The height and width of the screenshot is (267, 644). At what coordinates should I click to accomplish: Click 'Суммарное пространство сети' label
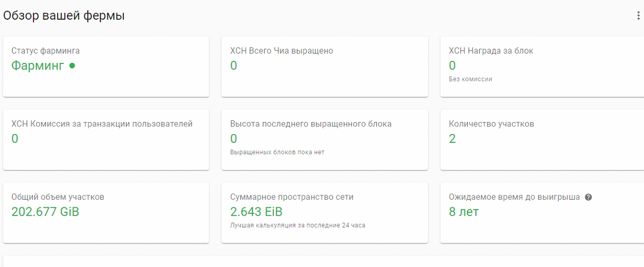pyautogui.click(x=292, y=197)
